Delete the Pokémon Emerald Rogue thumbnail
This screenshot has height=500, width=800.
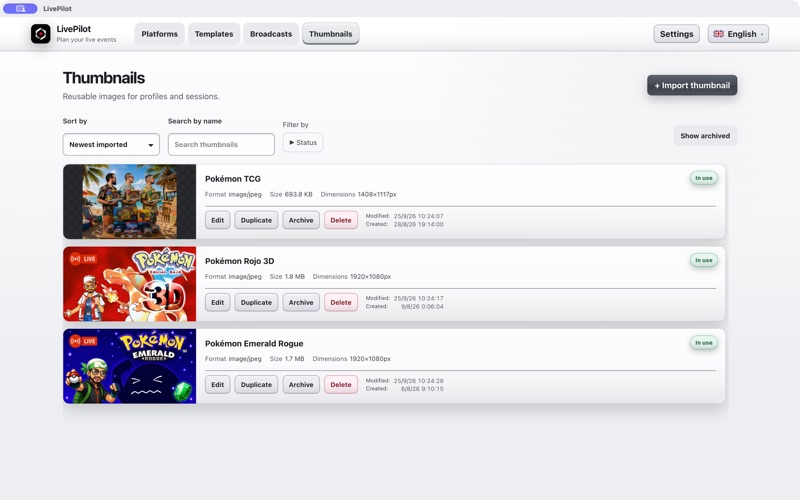coord(341,385)
